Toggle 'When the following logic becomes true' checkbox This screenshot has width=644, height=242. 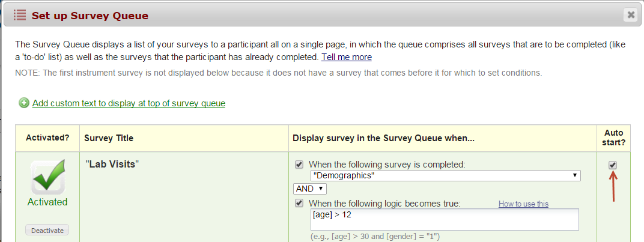coord(299,204)
